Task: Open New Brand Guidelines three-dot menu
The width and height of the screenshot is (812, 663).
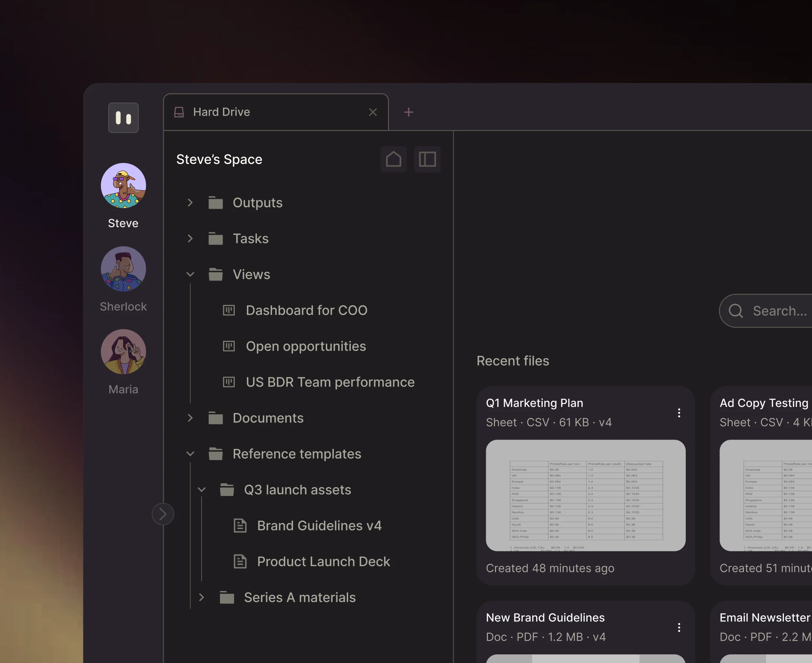Action: point(679,627)
